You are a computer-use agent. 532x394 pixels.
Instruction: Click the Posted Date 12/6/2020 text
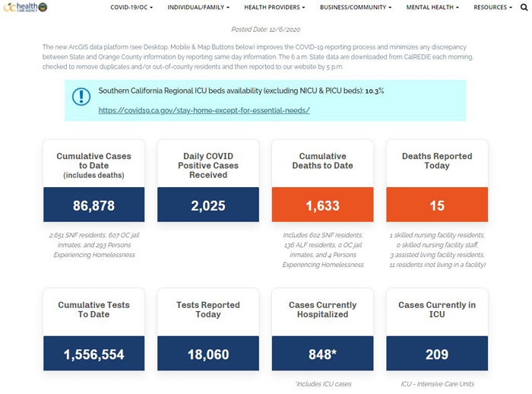click(266, 30)
